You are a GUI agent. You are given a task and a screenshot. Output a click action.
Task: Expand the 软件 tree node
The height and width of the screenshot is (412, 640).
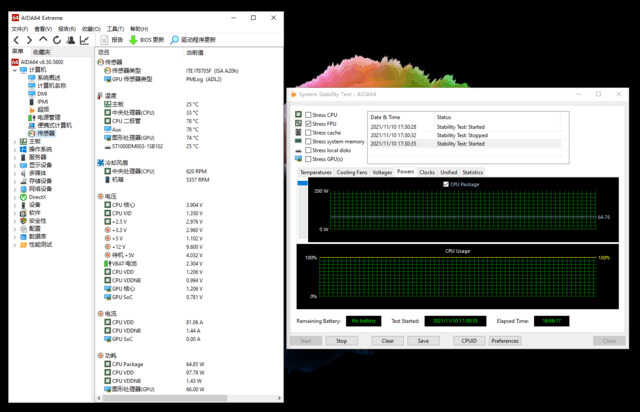click(x=15, y=213)
